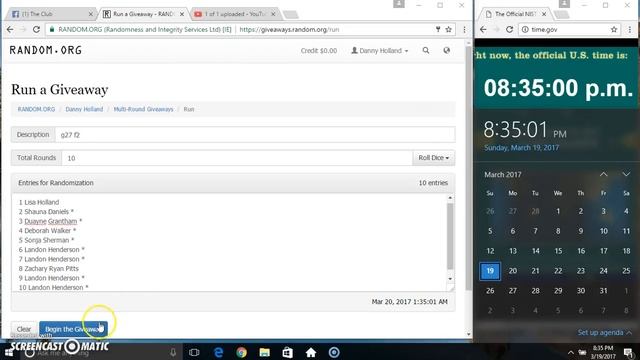Bookmark time.gov with star icon
Viewport: 640px width, 360px height.
click(x=614, y=29)
